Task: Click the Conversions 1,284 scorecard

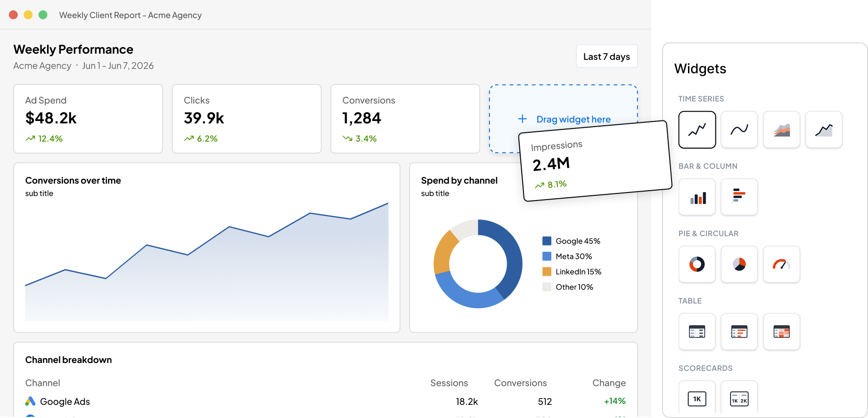Action: point(405,119)
